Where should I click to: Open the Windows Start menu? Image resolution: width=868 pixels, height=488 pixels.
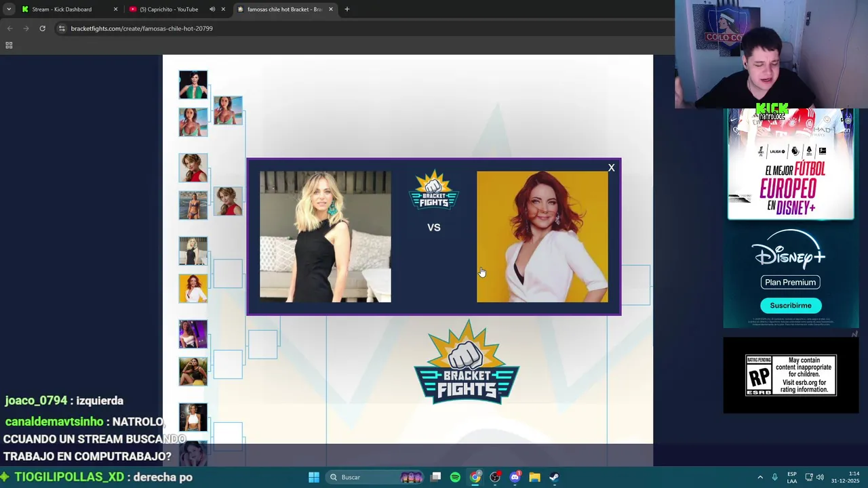coord(314,477)
